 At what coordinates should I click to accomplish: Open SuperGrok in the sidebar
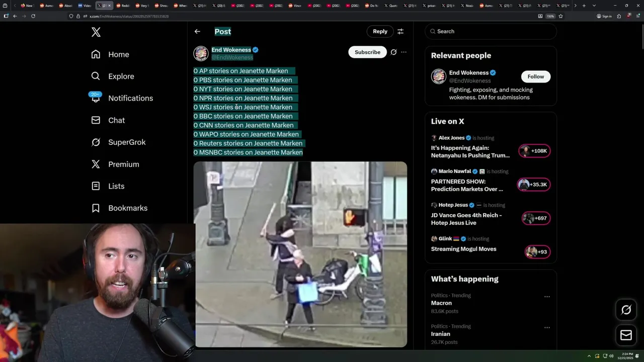(118, 142)
